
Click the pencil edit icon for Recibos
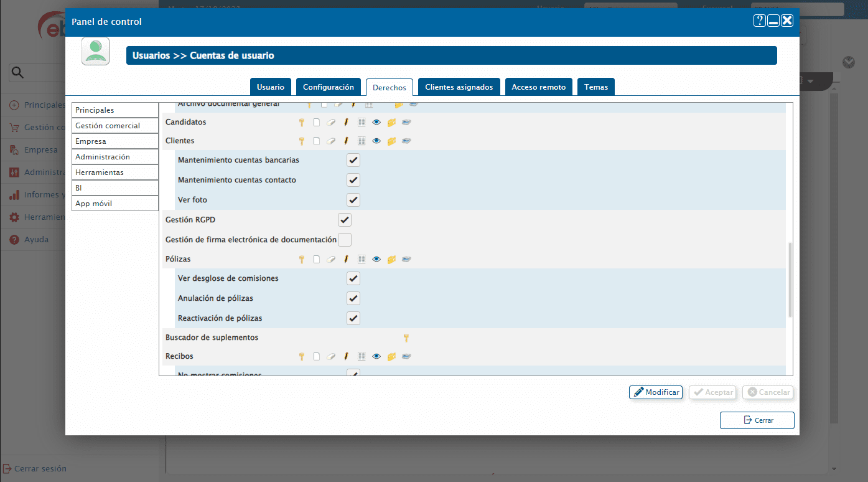(346, 357)
